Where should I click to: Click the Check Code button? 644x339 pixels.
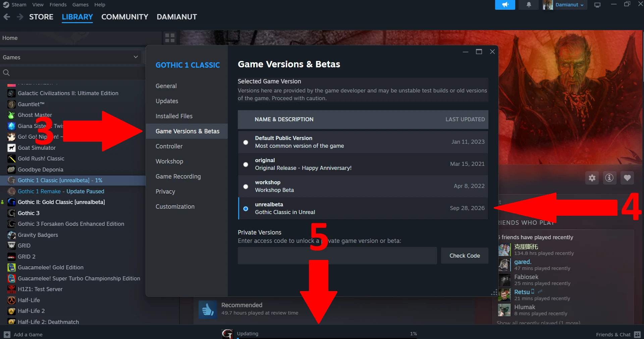465,256
